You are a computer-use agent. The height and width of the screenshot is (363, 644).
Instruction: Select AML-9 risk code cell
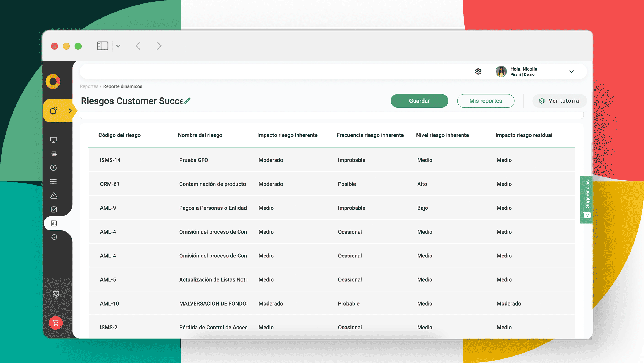coord(108,208)
